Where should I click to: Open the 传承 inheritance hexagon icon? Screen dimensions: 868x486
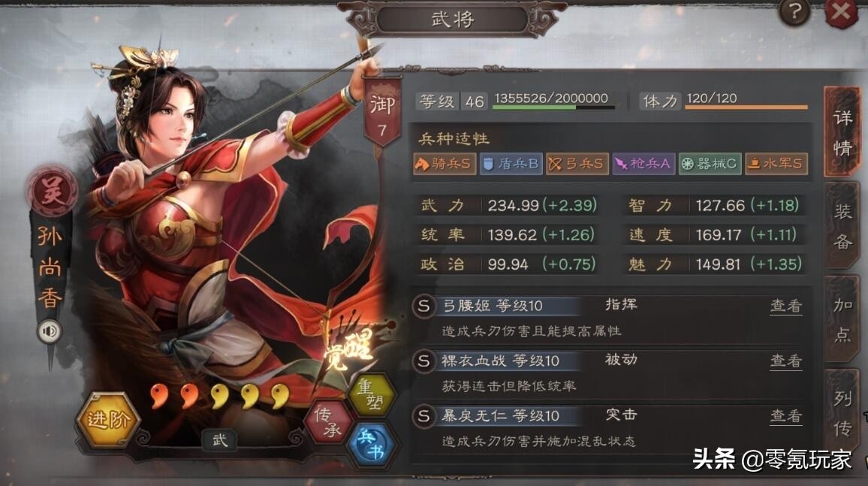[329, 422]
